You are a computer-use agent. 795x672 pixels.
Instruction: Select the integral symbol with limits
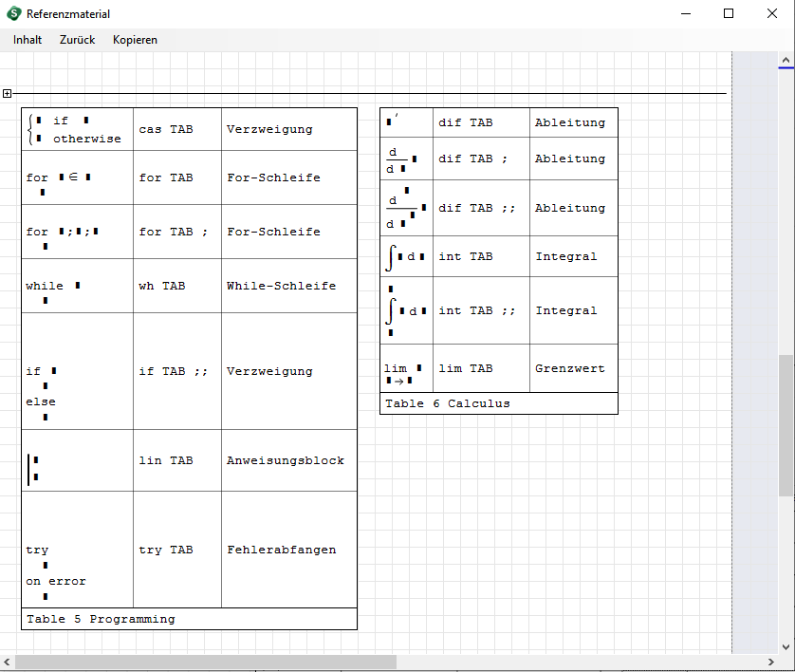(x=405, y=310)
